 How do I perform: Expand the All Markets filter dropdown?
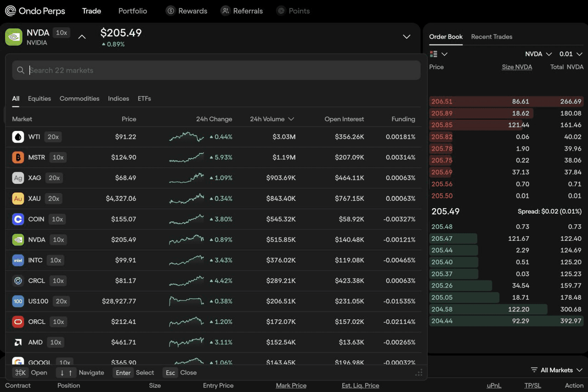click(556, 370)
